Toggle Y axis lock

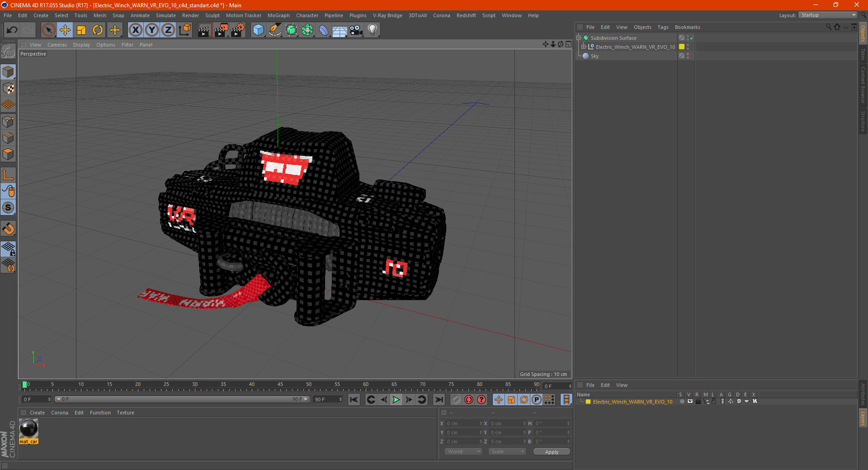pos(152,30)
